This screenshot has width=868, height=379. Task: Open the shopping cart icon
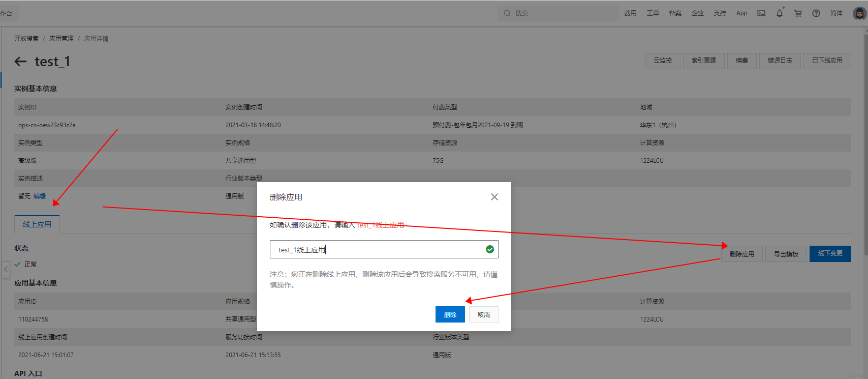(798, 13)
